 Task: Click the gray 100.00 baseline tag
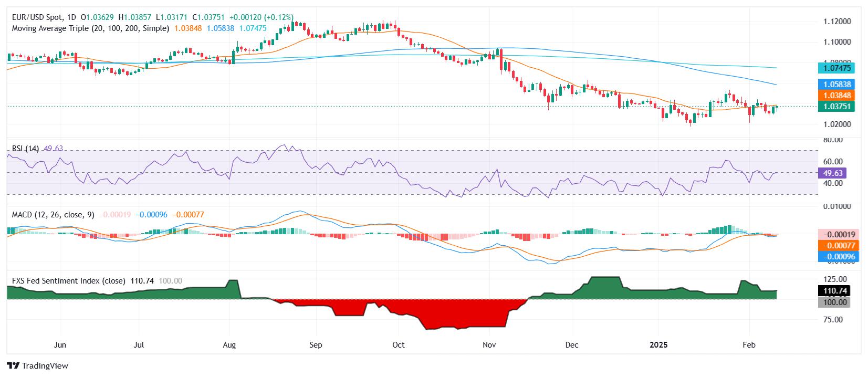[x=834, y=302]
